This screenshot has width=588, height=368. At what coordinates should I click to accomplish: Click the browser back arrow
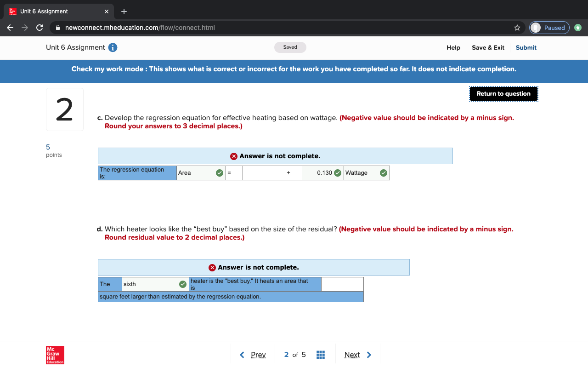coord(10,28)
